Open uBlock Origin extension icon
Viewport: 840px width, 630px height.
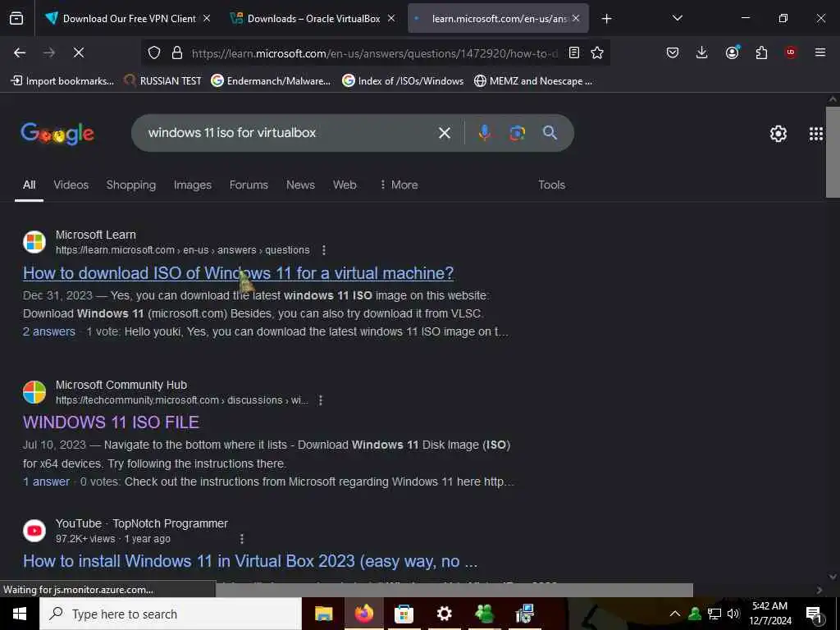[790, 52]
